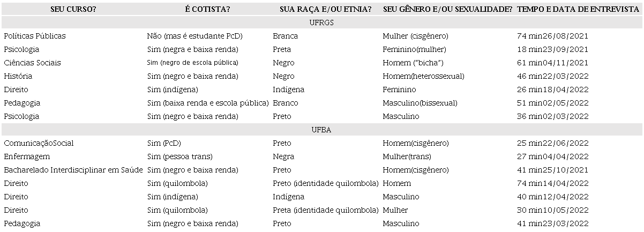Select "Bacharelado Interdisciplinar em Saúde" cell
The height and width of the screenshot is (232, 644).
[73, 170]
